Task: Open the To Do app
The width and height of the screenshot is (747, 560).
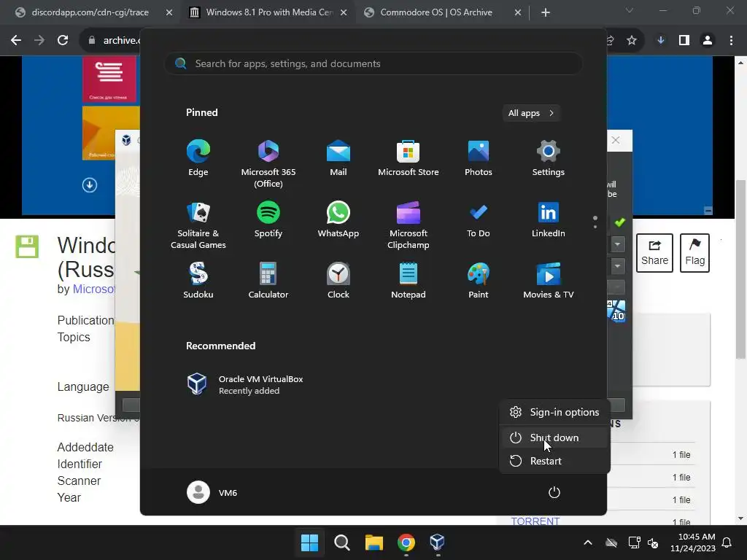Action: pos(479,219)
